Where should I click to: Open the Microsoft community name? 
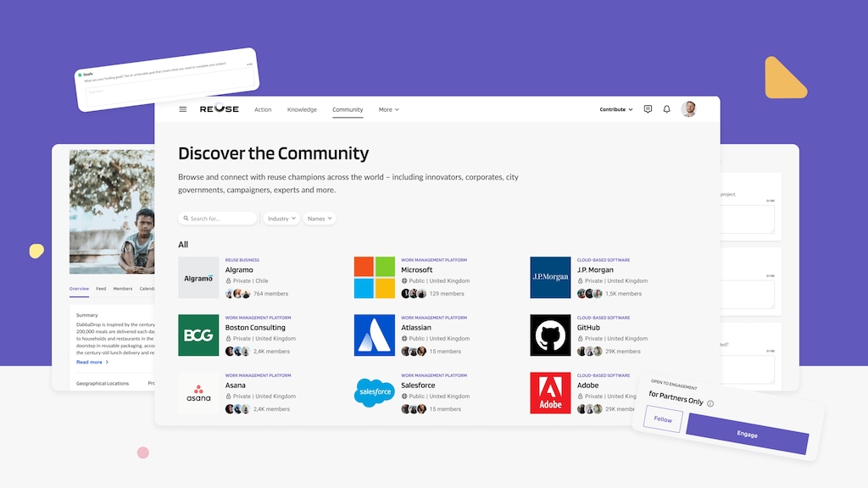point(417,270)
